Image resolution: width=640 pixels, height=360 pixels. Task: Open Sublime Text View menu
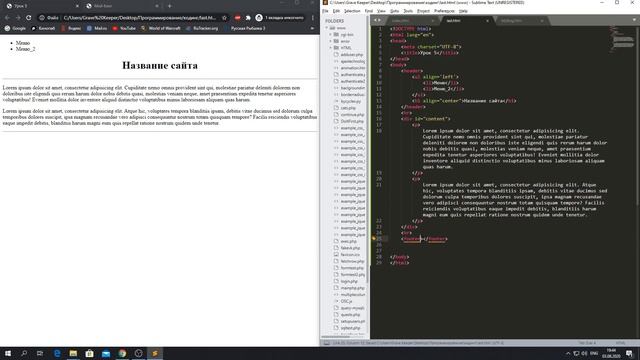point(381,11)
